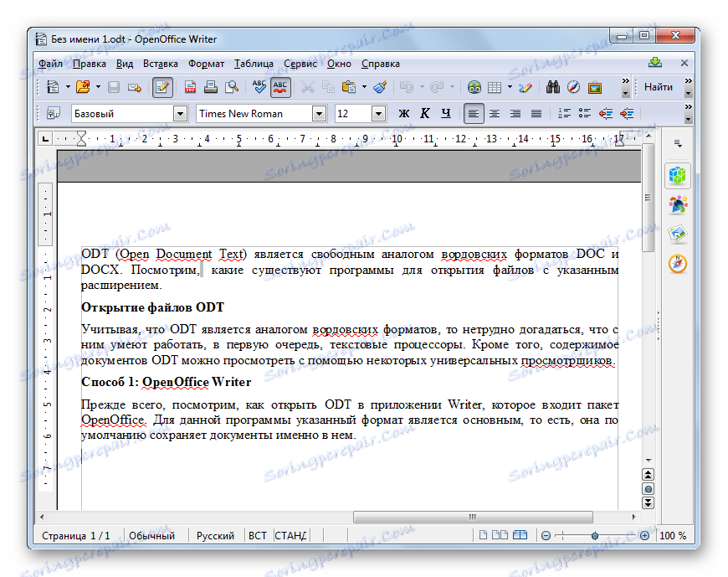The image size is (728, 577).
Task: Click Increase Indent icon
Action: pos(627,113)
